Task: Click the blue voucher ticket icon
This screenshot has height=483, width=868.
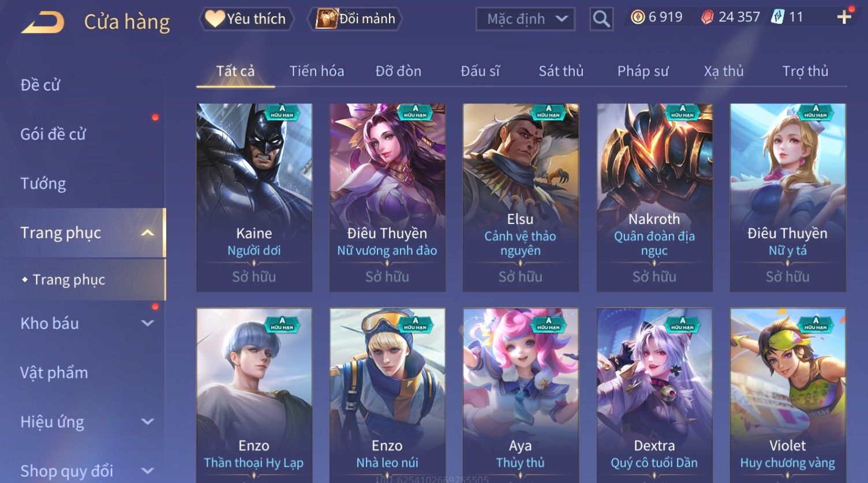Action: [778, 17]
